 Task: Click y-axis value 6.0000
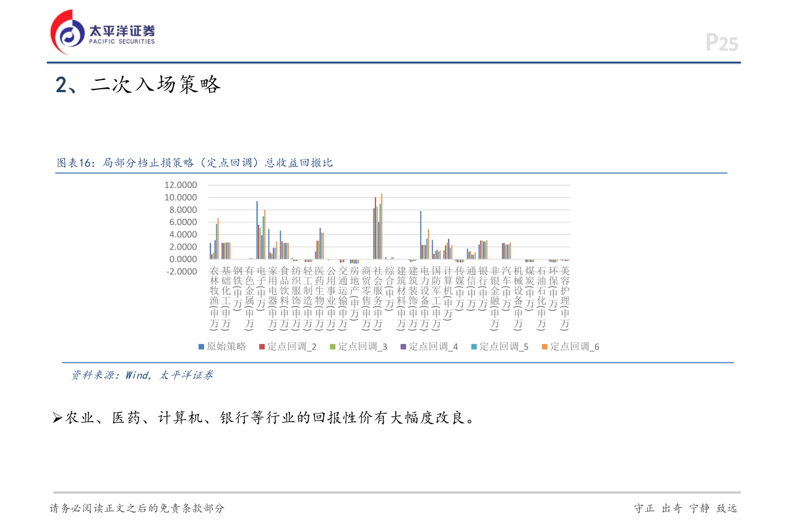tap(183, 222)
